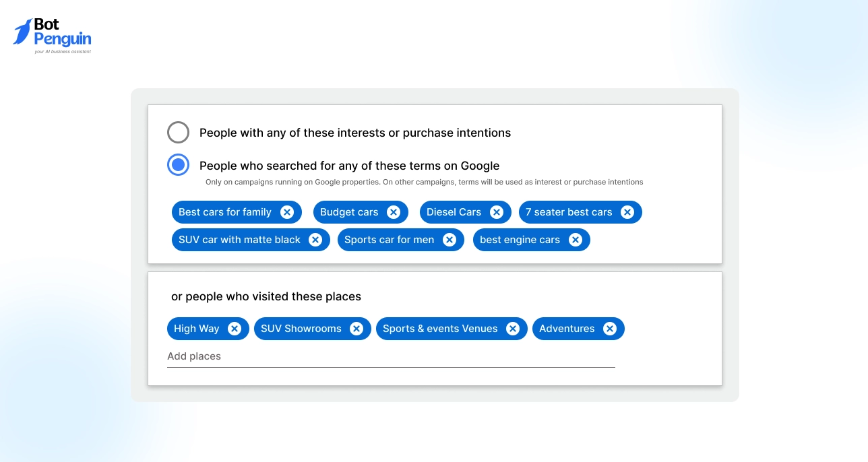
Task: Remove the 'SUV car with matte black' chip
Action: (315, 239)
